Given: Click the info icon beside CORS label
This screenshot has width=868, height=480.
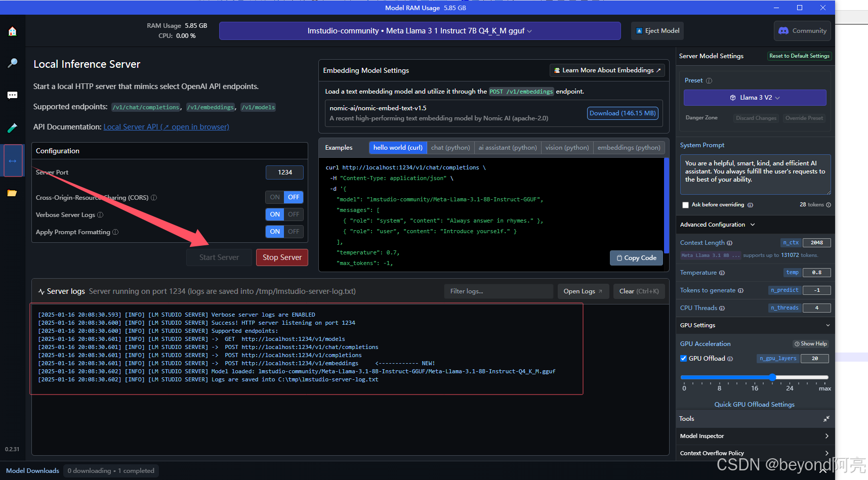Looking at the screenshot, I should click(x=154, y=198).
